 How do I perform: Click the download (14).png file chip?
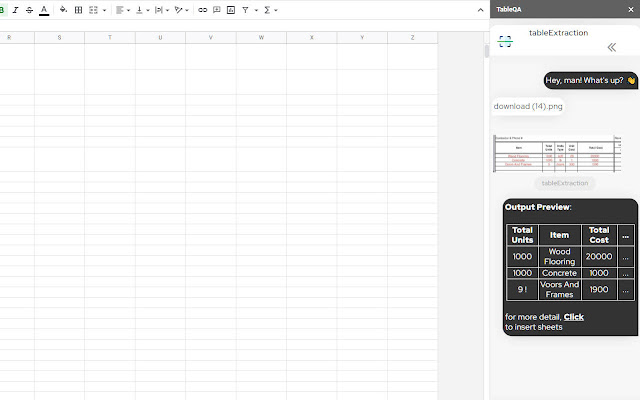(x=528, y=107)
